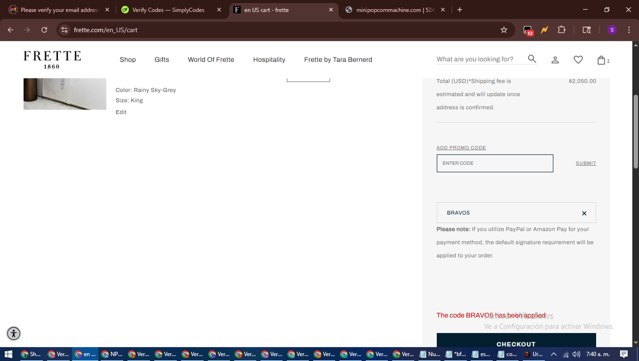Bookmark this page with star icon
The height and width of the screenshot is (361, 639).
point(504,30)
